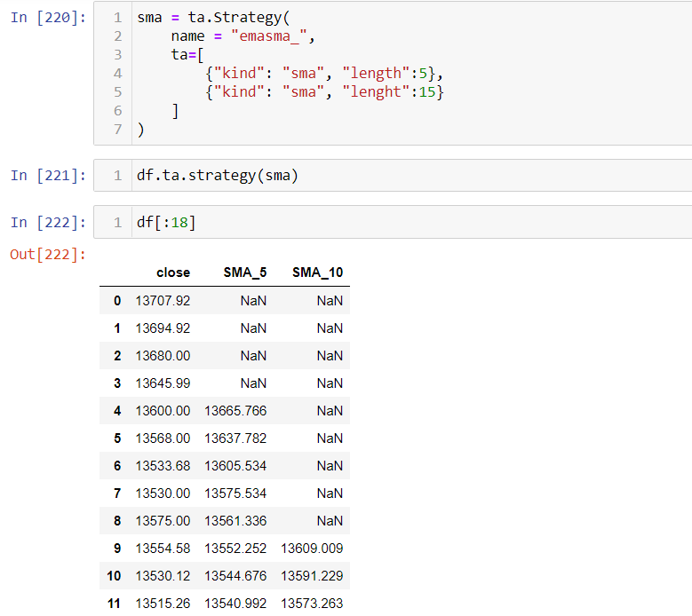Image resolution: width=692 pixels, height=616 pixels.
Task: Click SMA_10 value 13573.263
Action: point(312,604)
